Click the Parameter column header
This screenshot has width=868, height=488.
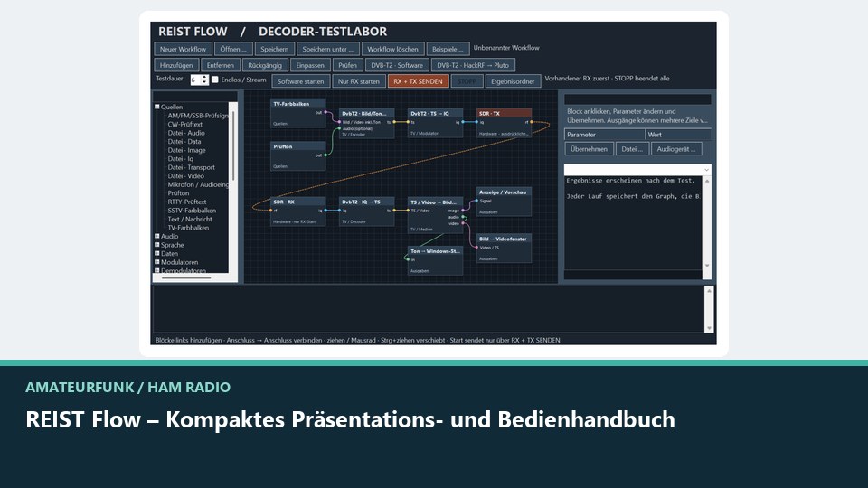pyautogui.click(x=605, y=135)
